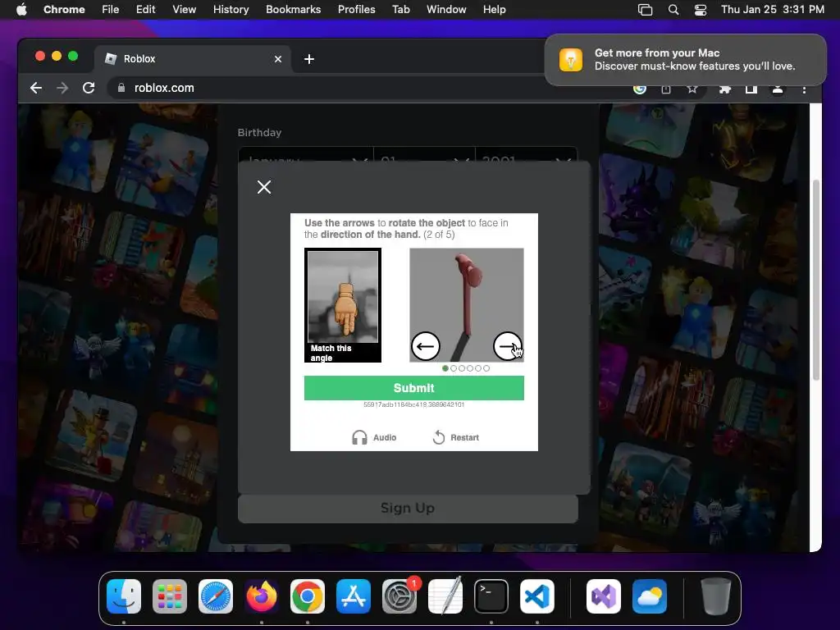Click the site lock icon

pos(121,88)
